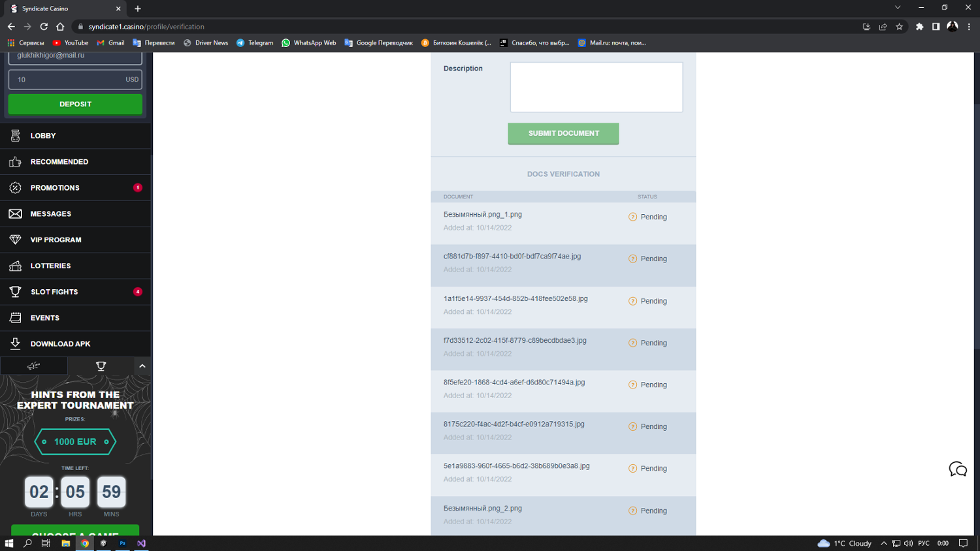Open weather widget showing 1°C Cloudy
This screenshot has width=980, height=551.
844,543
